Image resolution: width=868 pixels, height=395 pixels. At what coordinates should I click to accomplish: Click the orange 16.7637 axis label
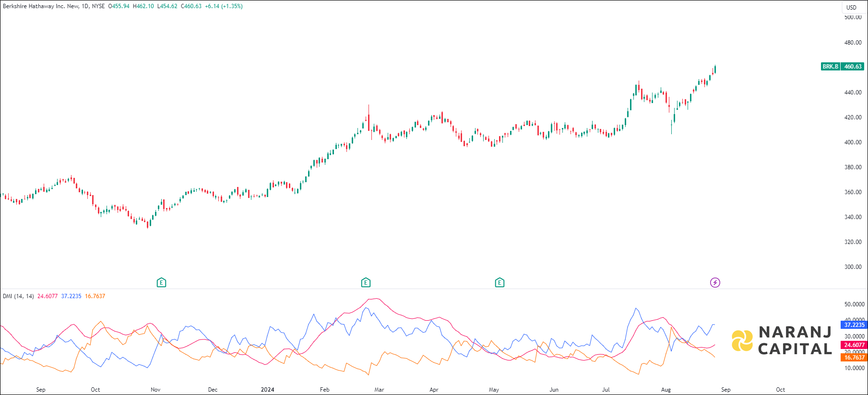click(854, 358)
